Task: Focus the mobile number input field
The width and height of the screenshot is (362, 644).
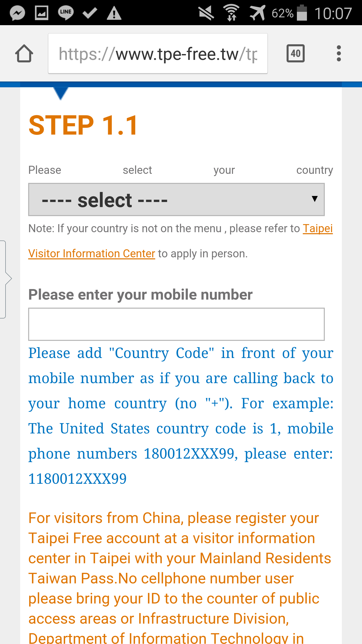Action: tap(176, 324)
